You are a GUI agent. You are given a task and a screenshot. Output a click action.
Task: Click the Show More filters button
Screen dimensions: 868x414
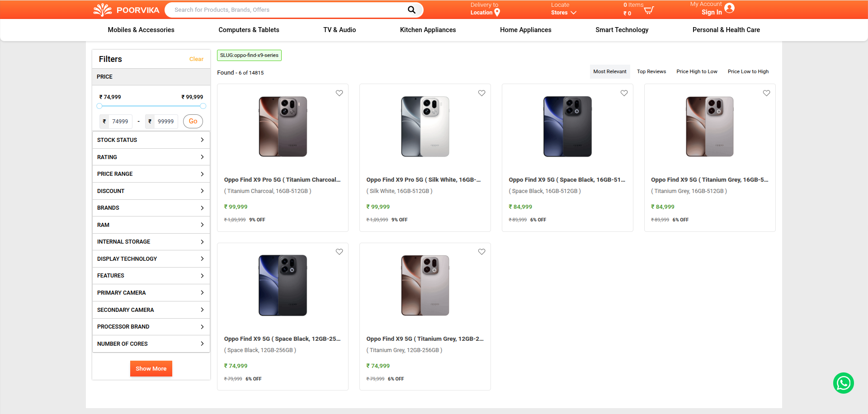coord(151,369)
